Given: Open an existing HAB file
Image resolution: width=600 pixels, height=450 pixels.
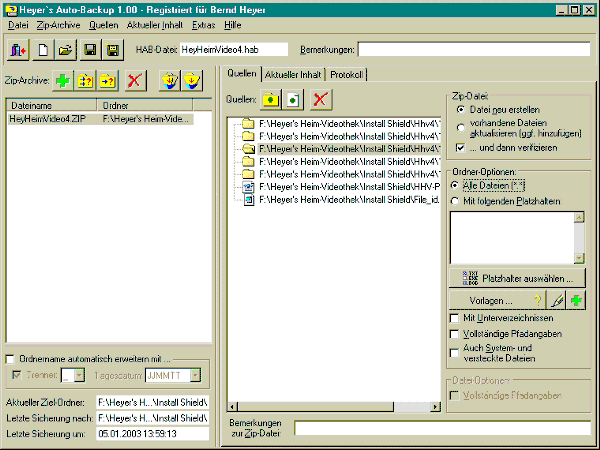Looking at the screenshot, I should [x=64, y=49].
